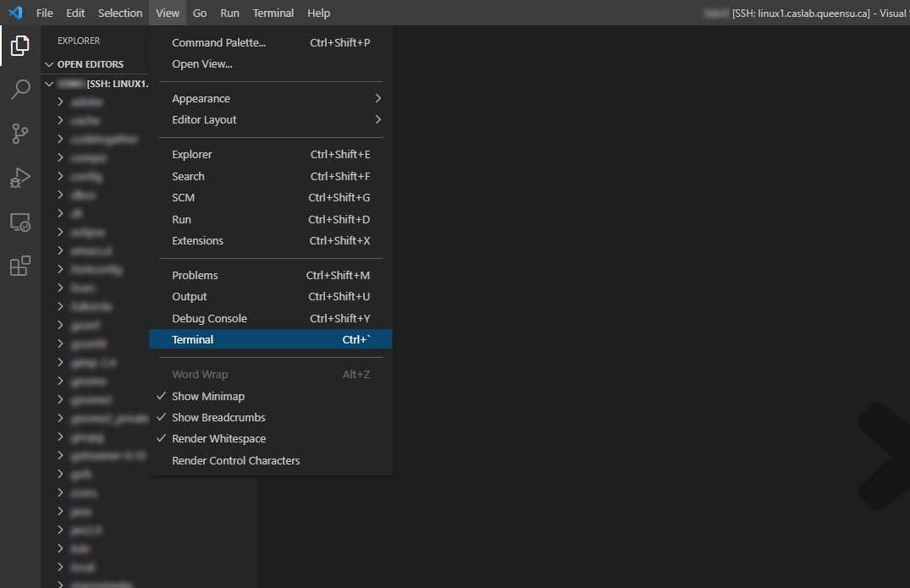Select Run entry with Ctrl+Shift+D shortcut
910x588 pixels.
click(x=270, y=219)
